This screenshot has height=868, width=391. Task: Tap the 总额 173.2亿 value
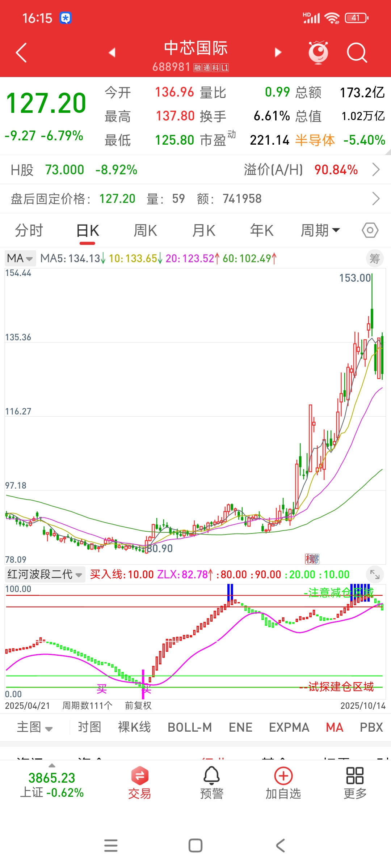click(340, 92)
